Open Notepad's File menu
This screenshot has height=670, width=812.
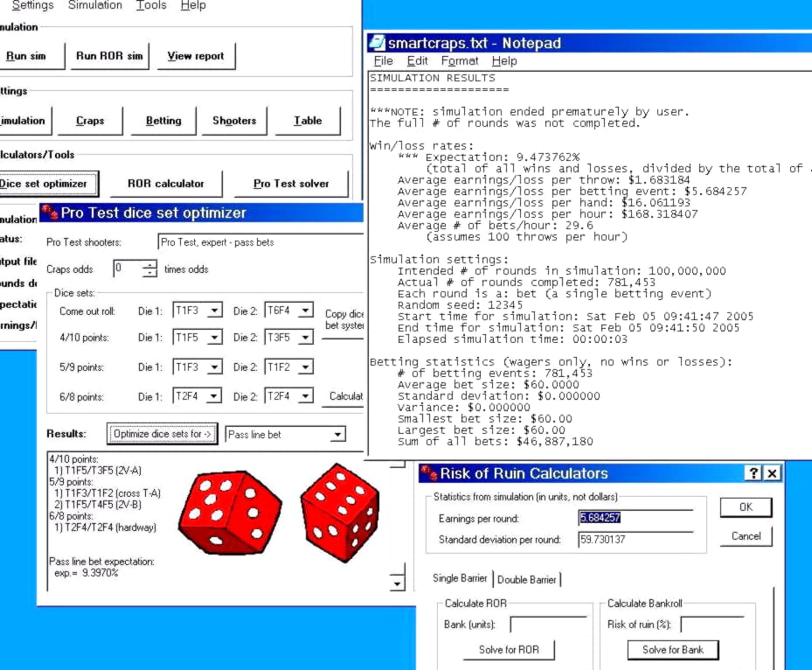(x=384, y=61)
